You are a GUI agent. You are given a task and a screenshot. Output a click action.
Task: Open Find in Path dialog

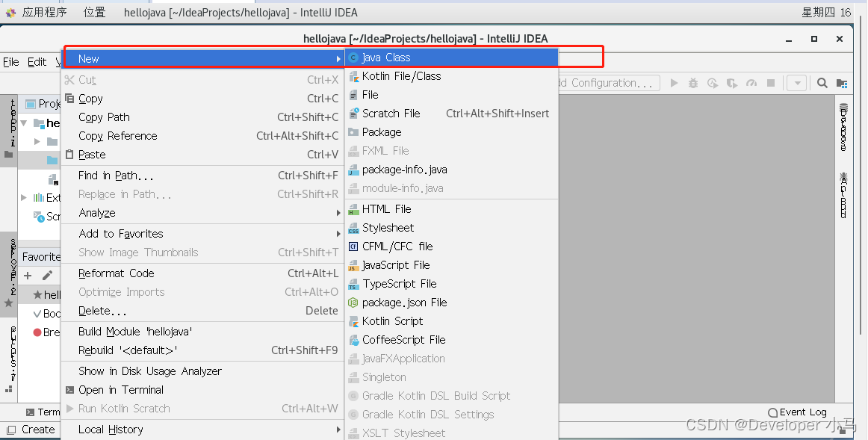pyautogui.click(x=202, y=176)
